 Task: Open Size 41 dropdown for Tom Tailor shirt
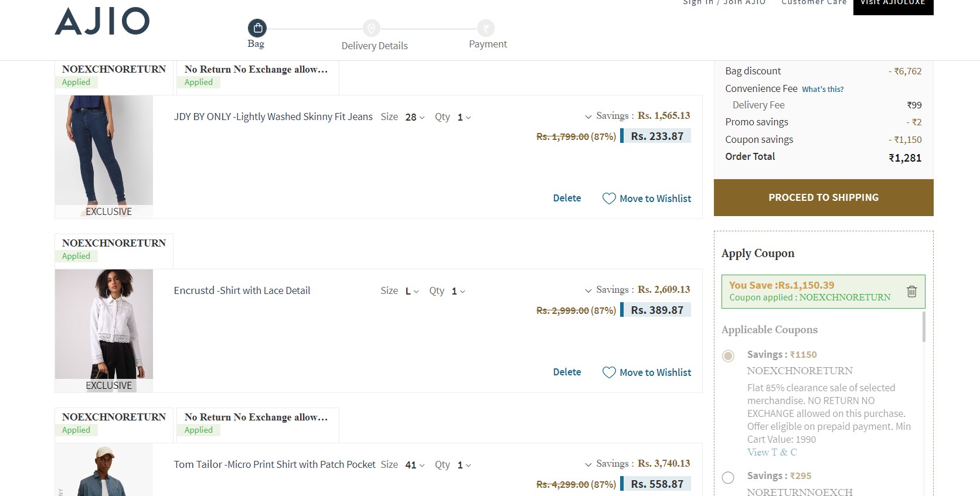coord(415,465)
